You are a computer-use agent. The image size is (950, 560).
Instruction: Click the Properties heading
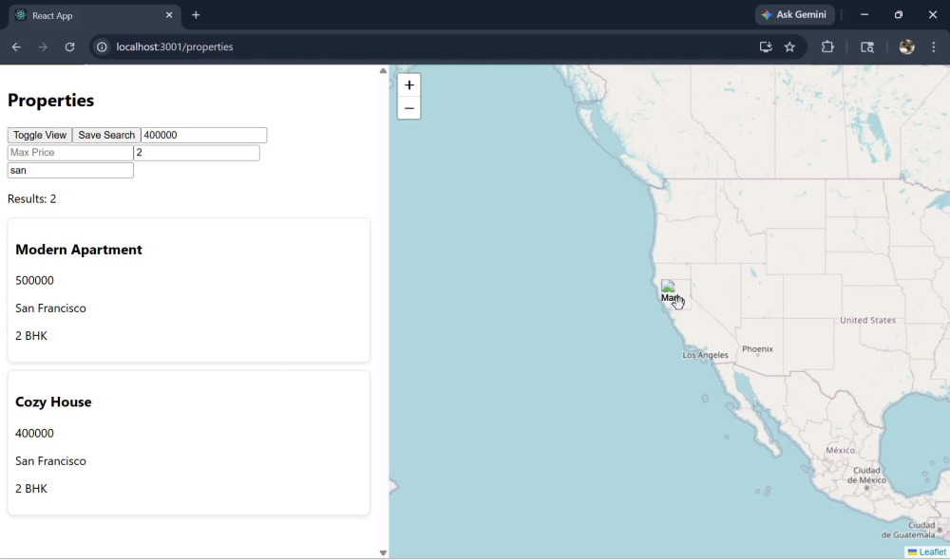pyautogui.click(x=51, y=100)
